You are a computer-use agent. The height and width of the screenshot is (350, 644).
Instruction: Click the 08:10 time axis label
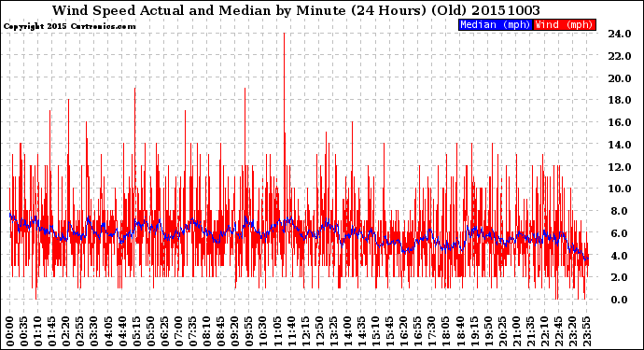tap(206, 331)
